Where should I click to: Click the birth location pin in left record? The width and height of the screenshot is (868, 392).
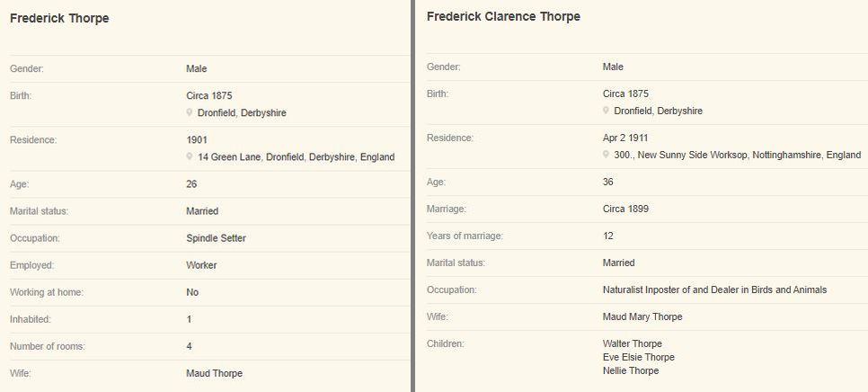(190, 112)
